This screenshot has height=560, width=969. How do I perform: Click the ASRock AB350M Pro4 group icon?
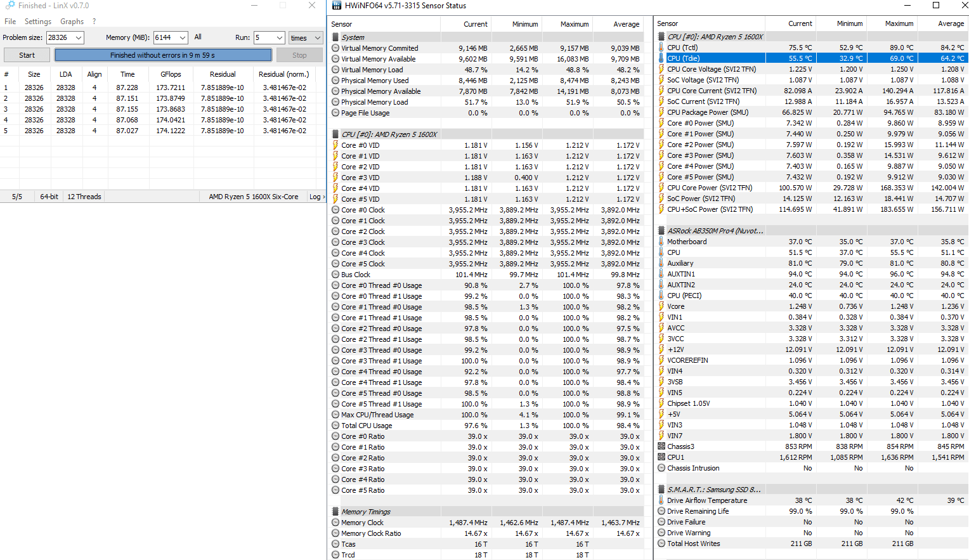(661, 231)
